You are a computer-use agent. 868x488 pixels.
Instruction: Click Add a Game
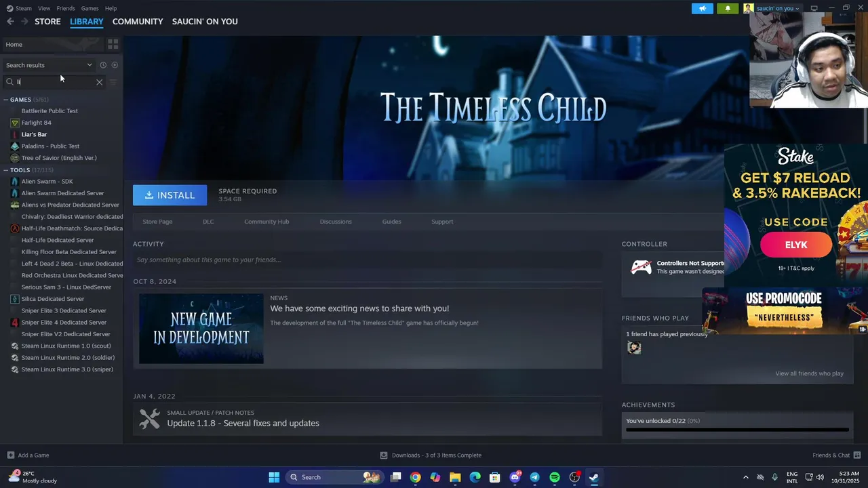click(28, 455)
